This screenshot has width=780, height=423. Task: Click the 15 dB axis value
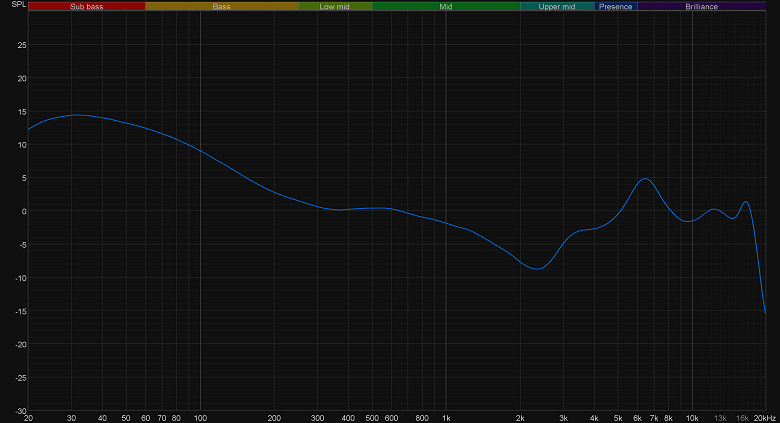[x=22, y=112]
